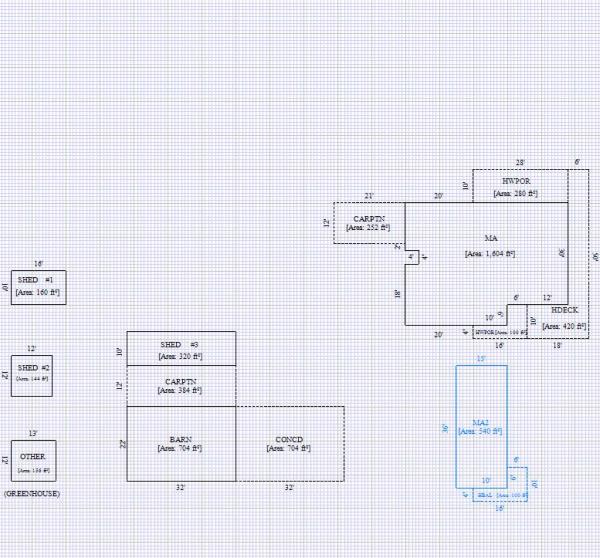600x558 pixels.
Task: Click the small HWPOR strip below MA
Action: tap(499, 331)
